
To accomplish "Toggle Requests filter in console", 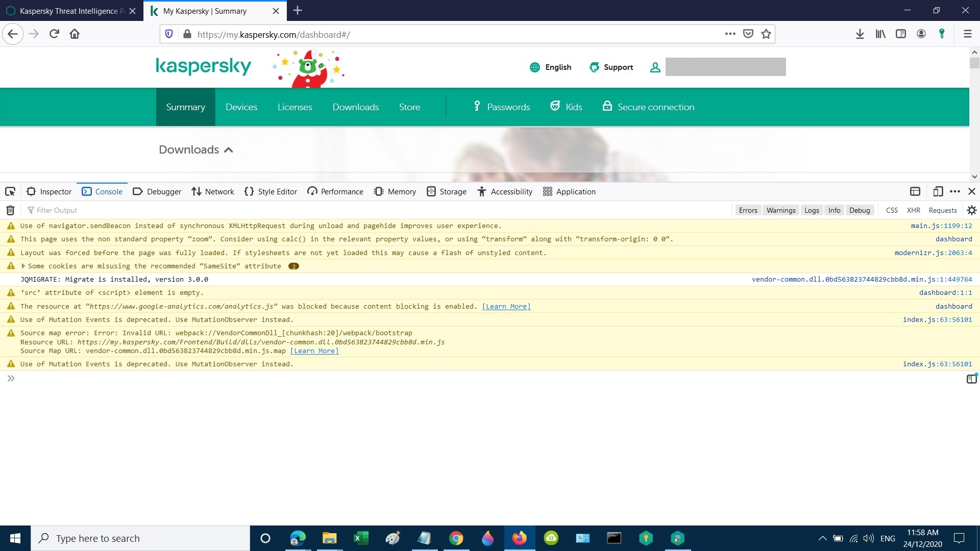I will click(942, 210).
